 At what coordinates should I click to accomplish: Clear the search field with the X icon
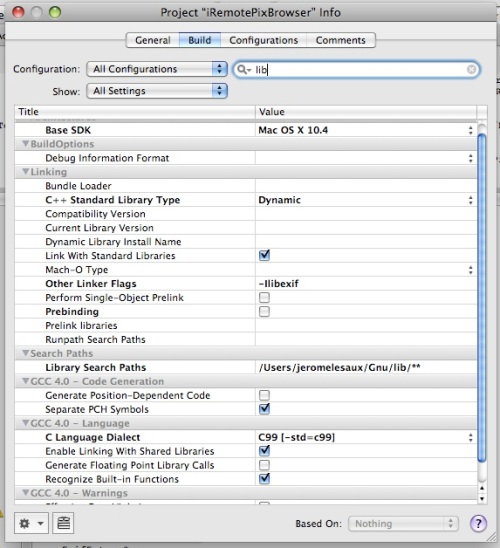[471, 70]
